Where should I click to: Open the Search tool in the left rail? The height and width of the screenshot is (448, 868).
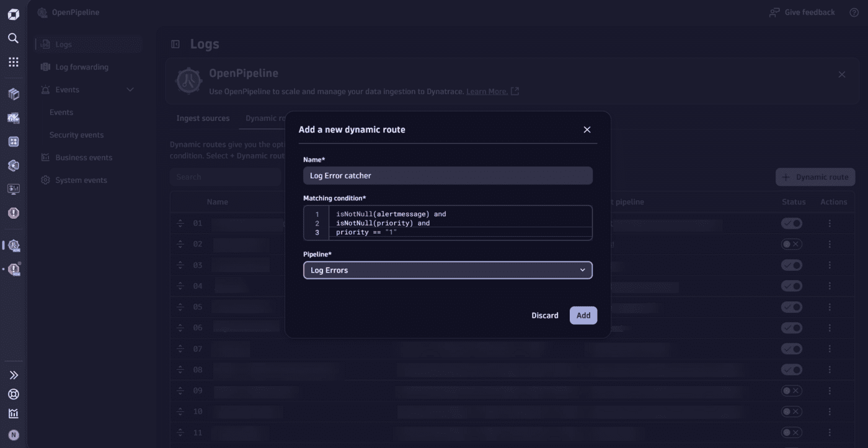pos(13,38)
